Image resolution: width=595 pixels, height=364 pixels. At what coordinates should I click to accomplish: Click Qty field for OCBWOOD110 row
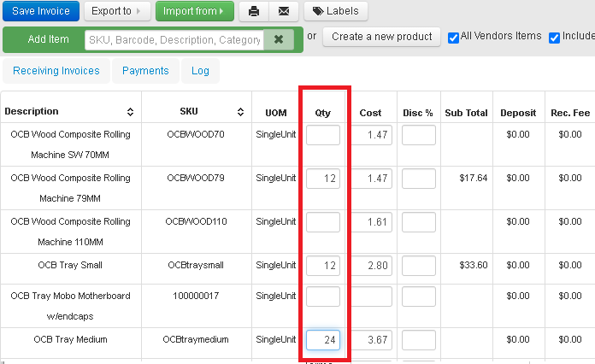[323, 222]
